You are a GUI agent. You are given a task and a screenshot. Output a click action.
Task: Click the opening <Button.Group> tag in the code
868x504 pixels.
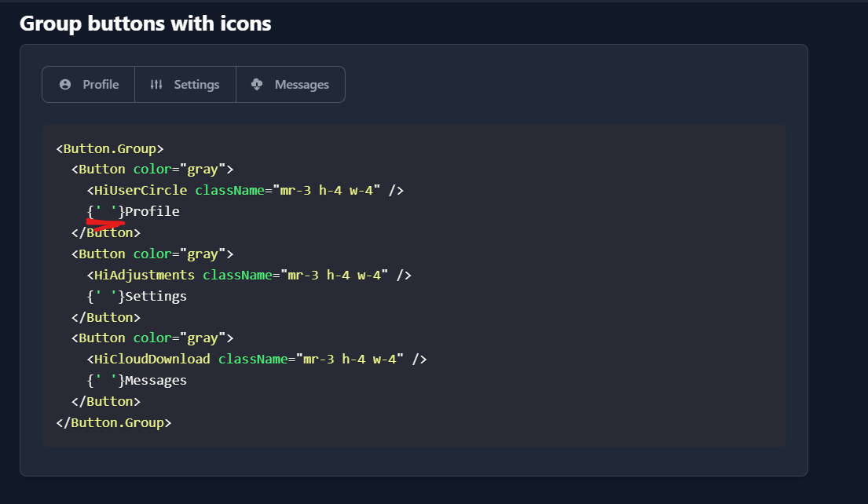[108, 148]
